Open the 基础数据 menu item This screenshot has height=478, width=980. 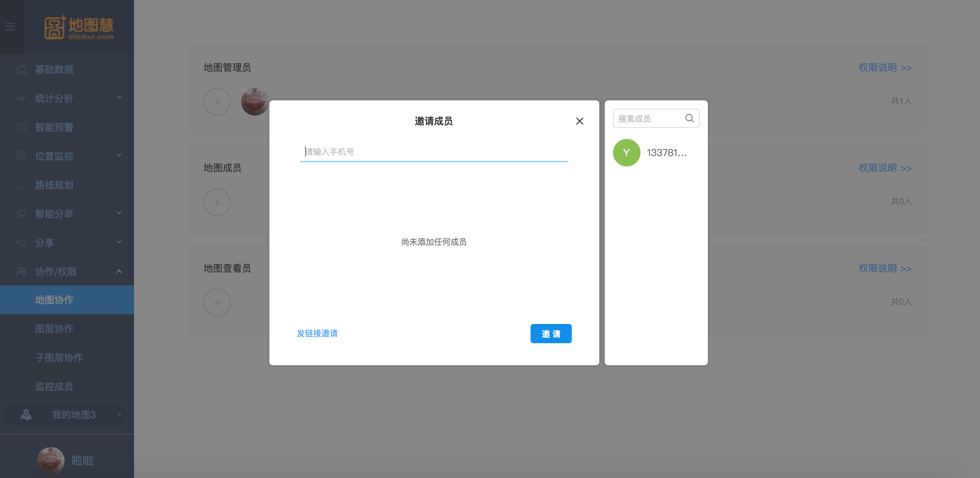click(x=67, y=69)
